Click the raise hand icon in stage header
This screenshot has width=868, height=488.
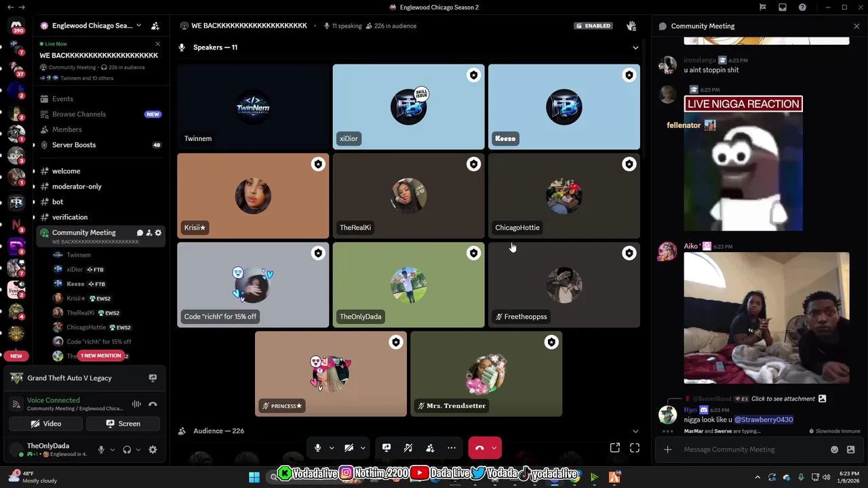(x=631, y=26)
